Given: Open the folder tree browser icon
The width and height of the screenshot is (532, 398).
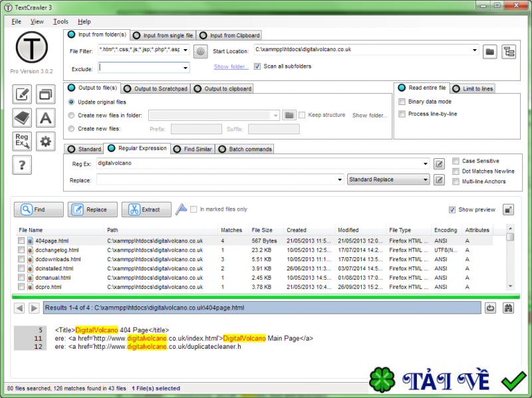Looking at the screenshot, I should click(509, 50).
